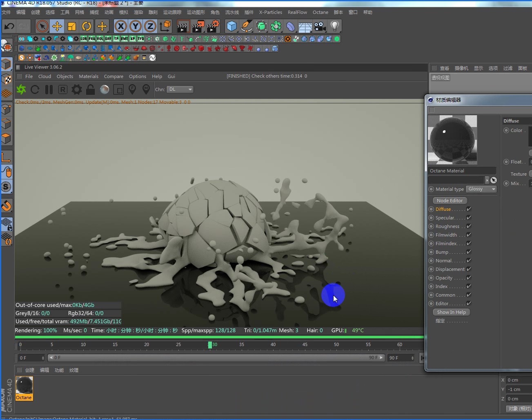Click the Undo arrow icon
Screen dimensions: 532x420
[x=9, y=27]
